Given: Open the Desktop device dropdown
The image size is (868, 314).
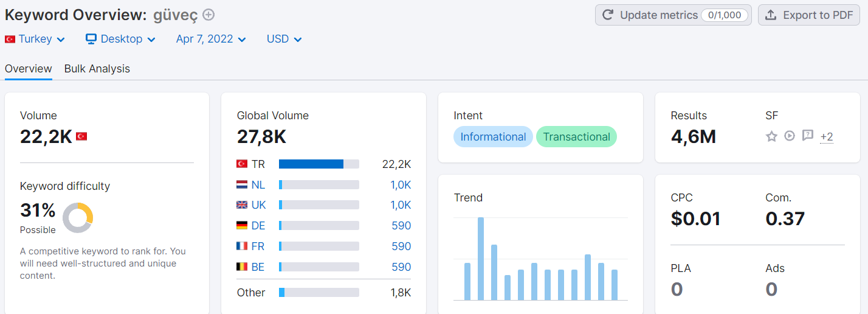Looking at the screenshot, I should tap(120, 39).
